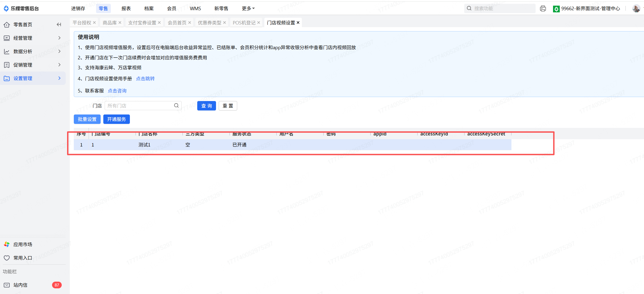Expand the 促销管理 sidebar section

click(23, 65)
